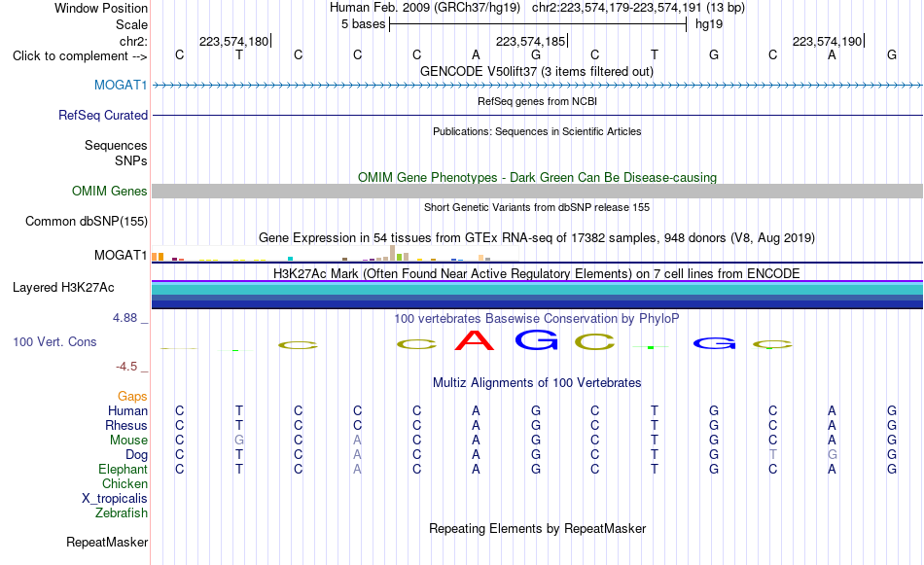Screen dimensions: 924x565
Task: Click the hg19 label beside scale bar
Action: tap(709, 24)
